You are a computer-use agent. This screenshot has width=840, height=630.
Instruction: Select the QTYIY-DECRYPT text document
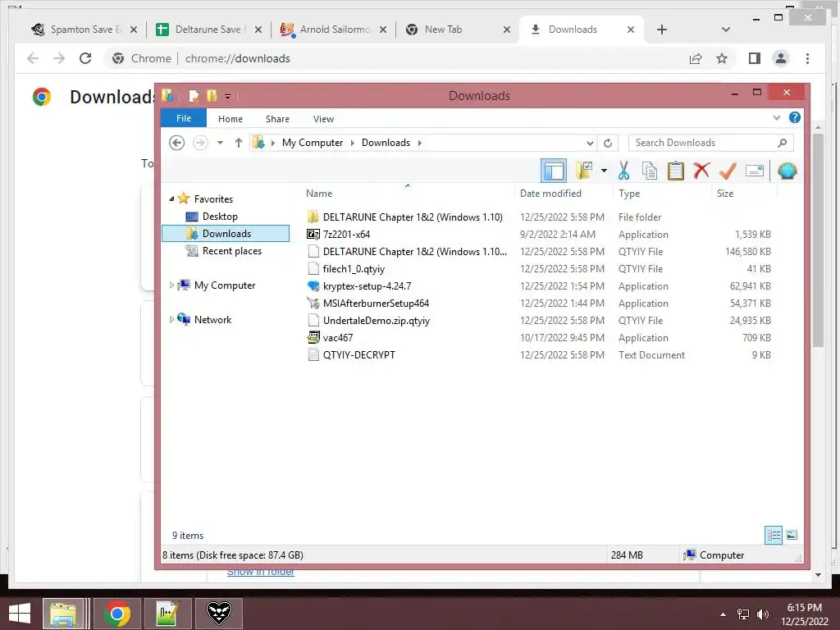coord(359,354)
